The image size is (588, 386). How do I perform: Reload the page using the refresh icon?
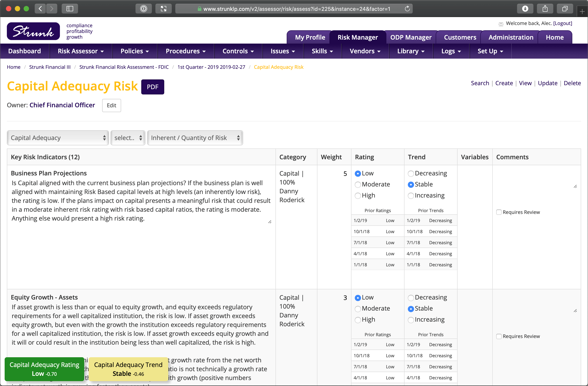tap(407, 9)
